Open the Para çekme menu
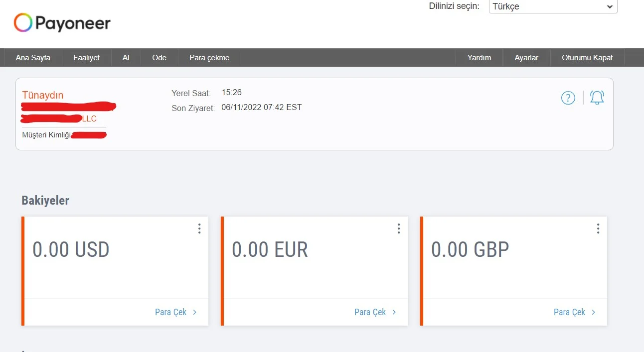The height and width of the screenshot is (352, 644). (x=209, y=58)
